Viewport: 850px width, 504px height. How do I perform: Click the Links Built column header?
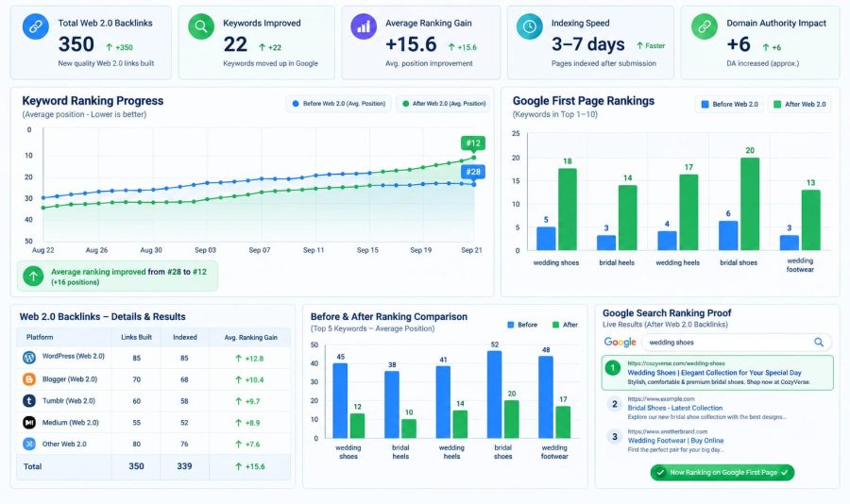(137, 337)
